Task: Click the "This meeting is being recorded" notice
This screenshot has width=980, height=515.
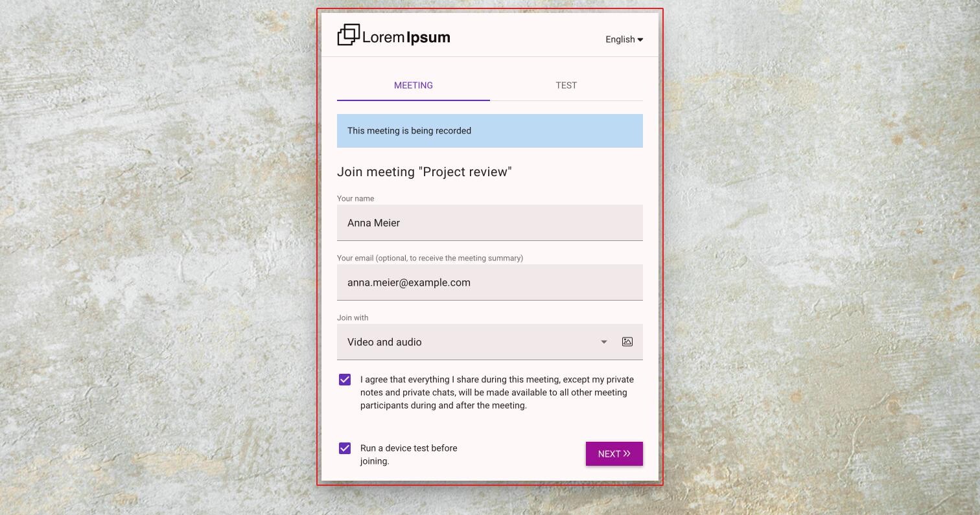Action: click(490, 131)
